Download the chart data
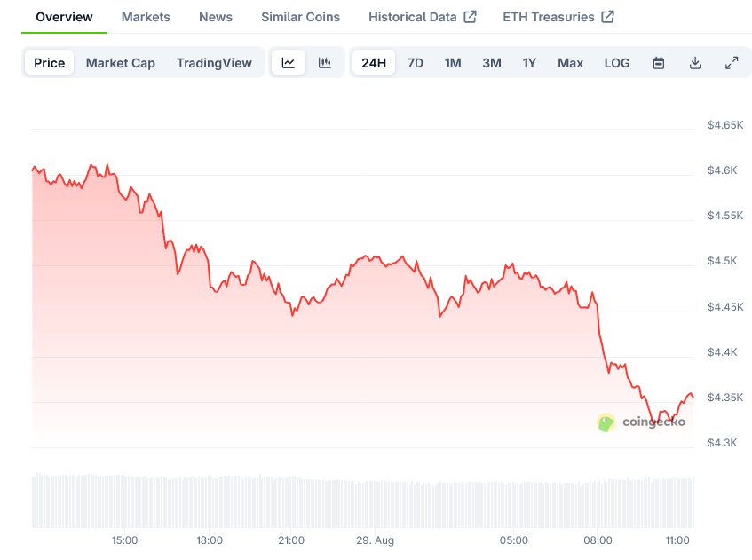This screenshot has height=560, width=752. [695, 63]
